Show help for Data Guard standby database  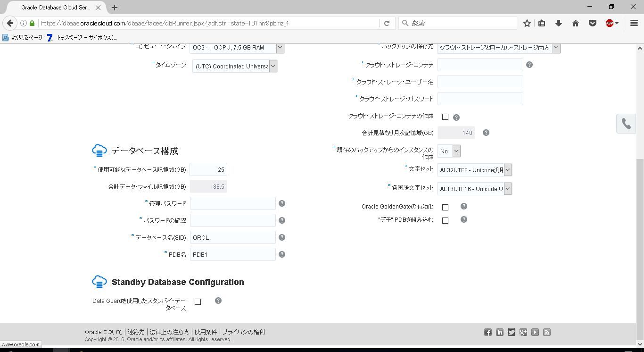pyautogui.click(x=218, y=301)
